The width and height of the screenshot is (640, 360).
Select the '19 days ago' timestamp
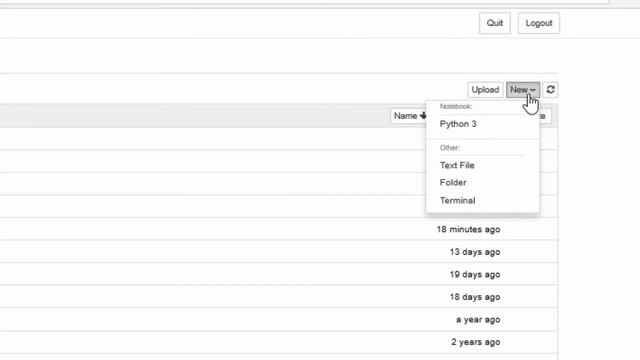pos(475,274)
